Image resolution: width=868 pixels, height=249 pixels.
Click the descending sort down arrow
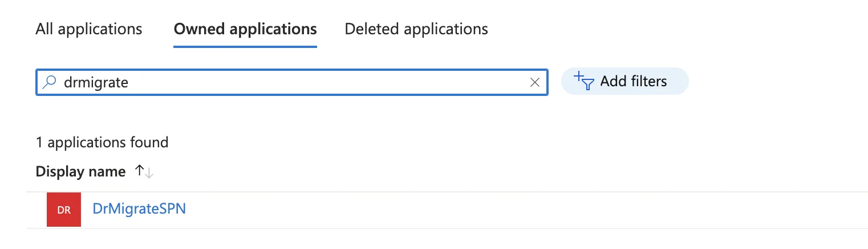149,172
